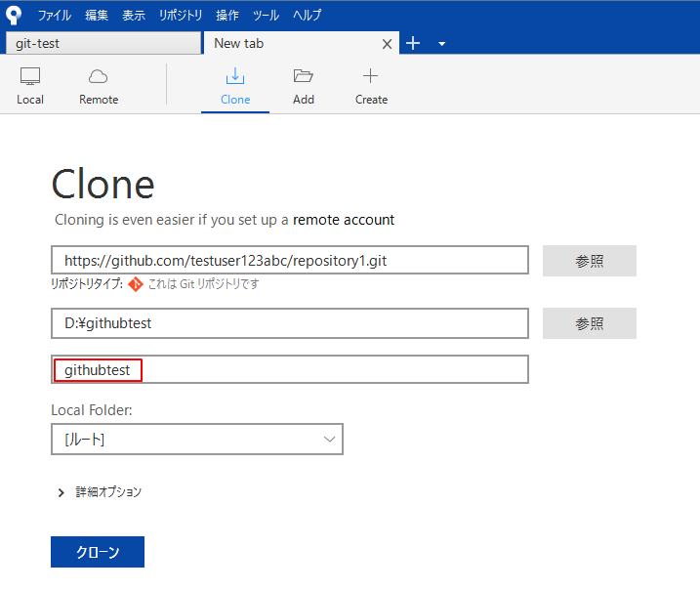Click the Sourcetree logo icon

[14, 15]
